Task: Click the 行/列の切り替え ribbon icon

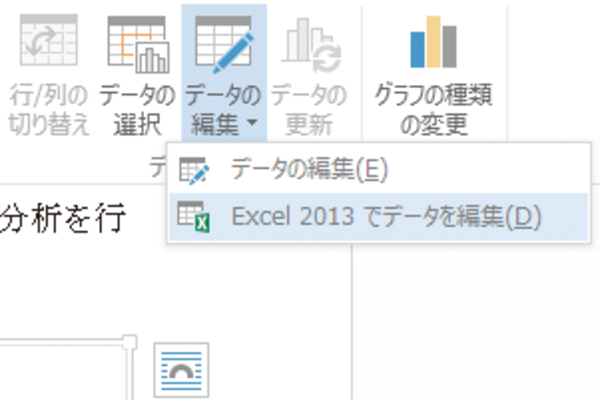Action: pyautogui.click(x=49, y=40)
